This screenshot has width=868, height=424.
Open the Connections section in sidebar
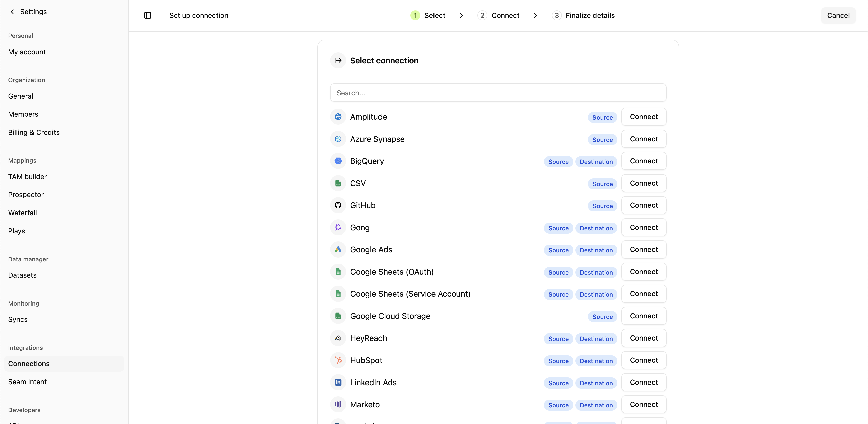pyautogui.click(x=29, y=364)
